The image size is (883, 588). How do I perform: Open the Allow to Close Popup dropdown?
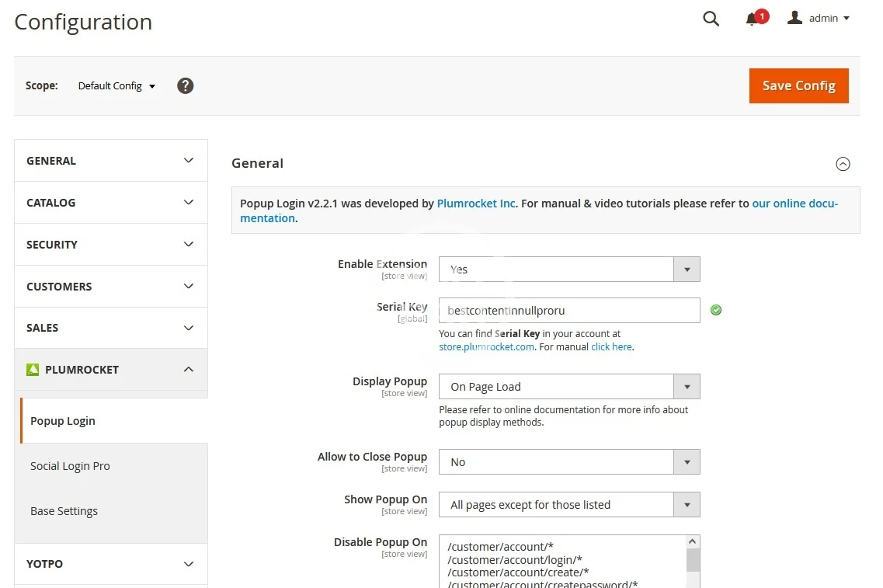pyautogui.click(x=569, y=462)
